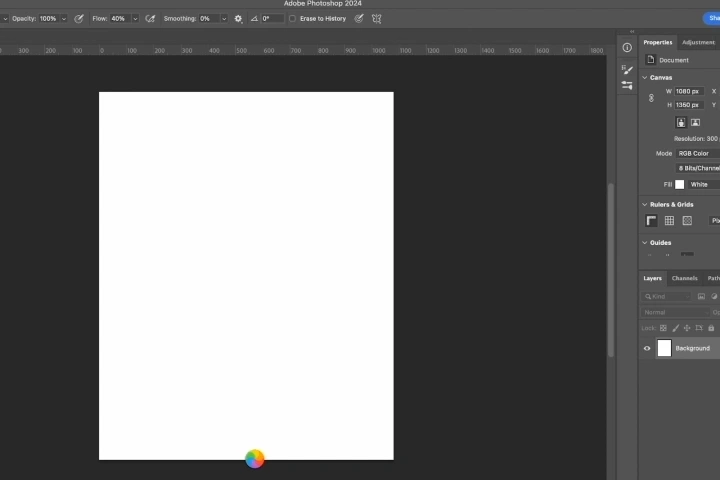Enable Erase to History checkbox
Image resolution: width=720 pixels, height=480 pixels.
coord(292,19)
